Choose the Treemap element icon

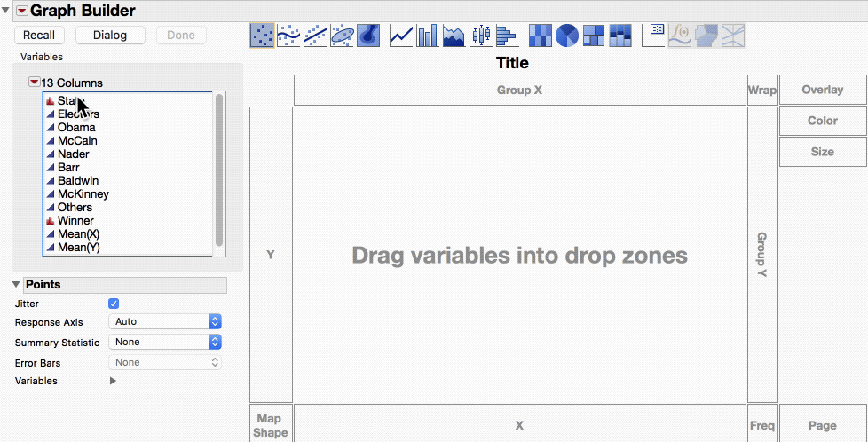pyautogui.click(x=594, y=36)
